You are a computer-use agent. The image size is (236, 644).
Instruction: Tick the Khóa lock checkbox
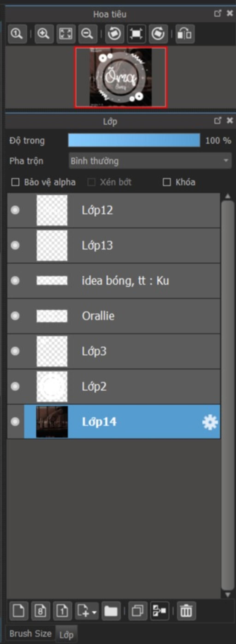click(x=167, y=182)
